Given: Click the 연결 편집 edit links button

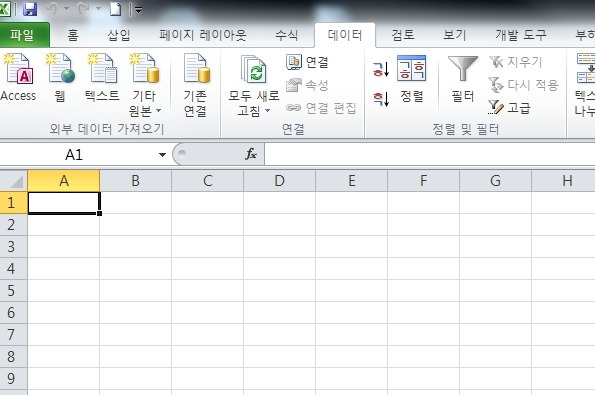Looking at the screenshot, I should [321, 108].
